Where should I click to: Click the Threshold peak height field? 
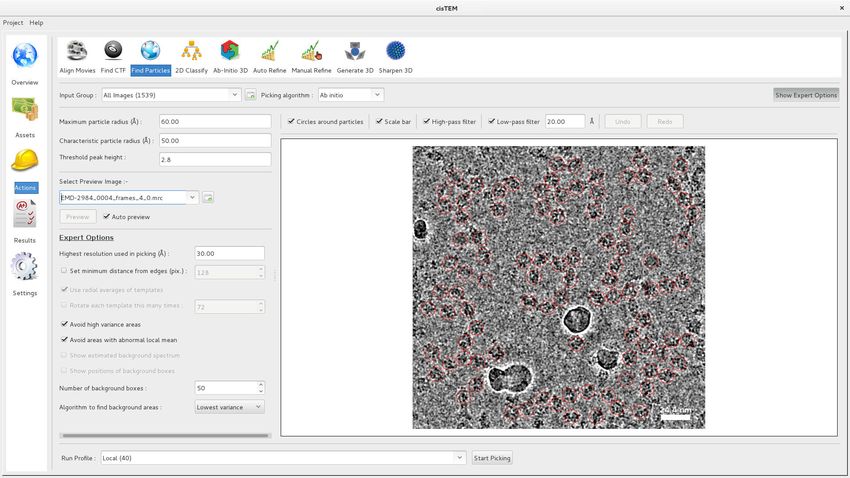[x=215, y=159]
